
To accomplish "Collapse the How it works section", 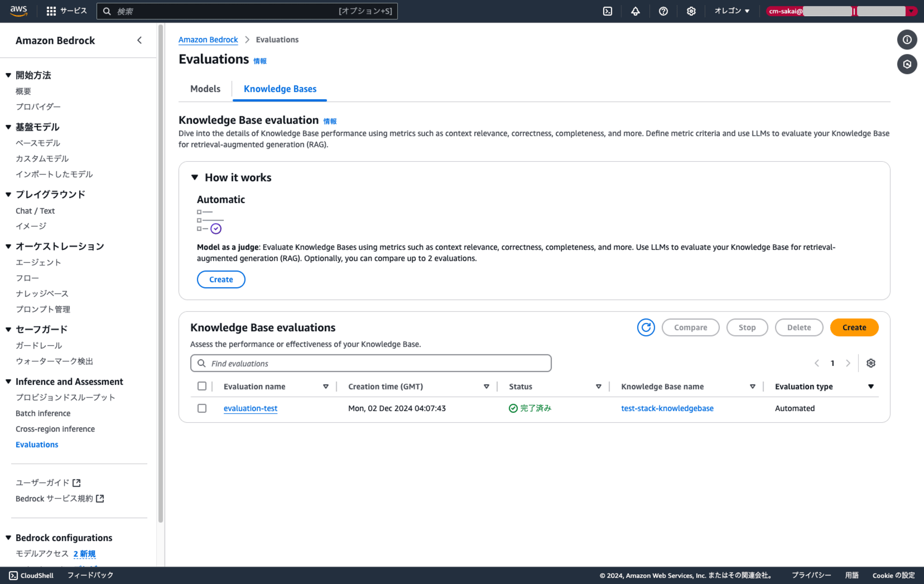I will (195, 177).
